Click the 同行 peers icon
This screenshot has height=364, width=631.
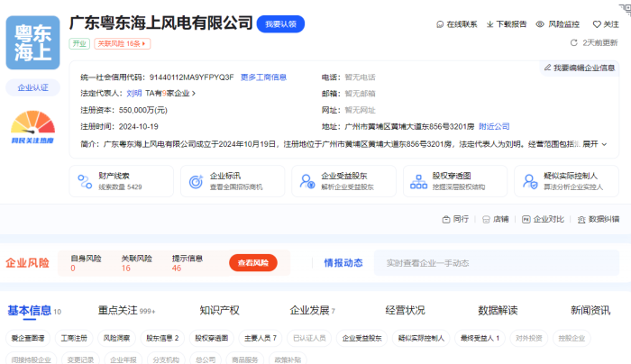click(x=446, y=220)
